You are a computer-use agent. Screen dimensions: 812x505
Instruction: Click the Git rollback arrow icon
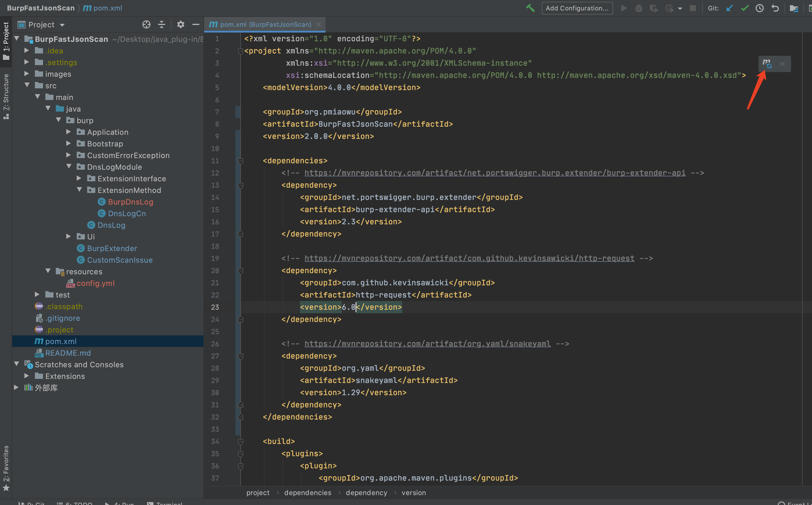[775, 8]
